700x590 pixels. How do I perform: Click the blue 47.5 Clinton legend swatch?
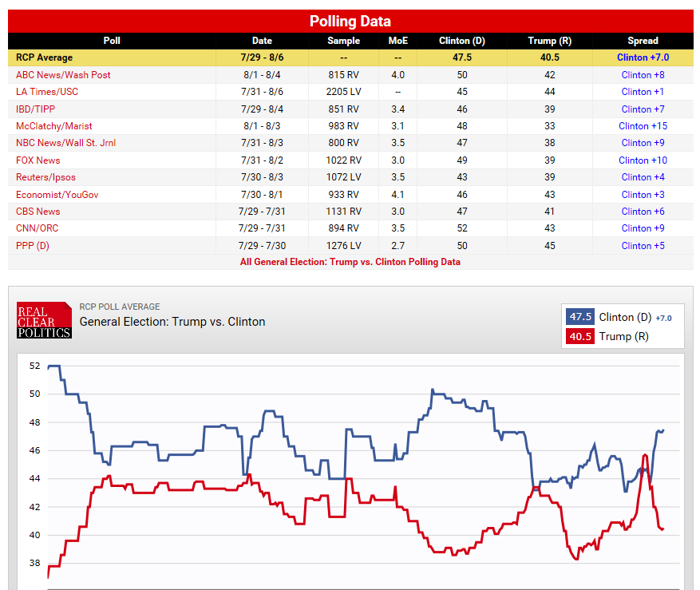(x=580, y=317)
